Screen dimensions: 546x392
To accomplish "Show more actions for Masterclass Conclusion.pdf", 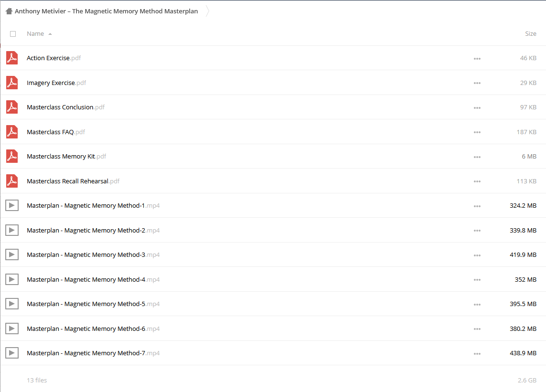I will coord(477,107).
